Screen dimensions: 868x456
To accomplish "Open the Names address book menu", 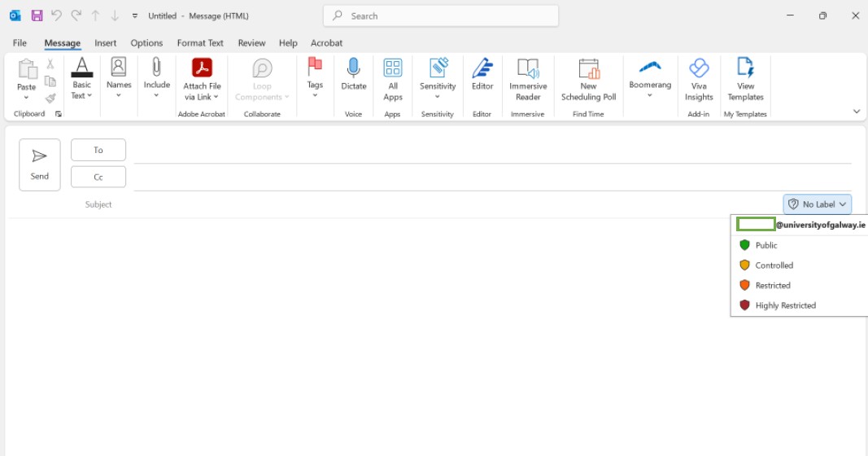I will 119,77.
